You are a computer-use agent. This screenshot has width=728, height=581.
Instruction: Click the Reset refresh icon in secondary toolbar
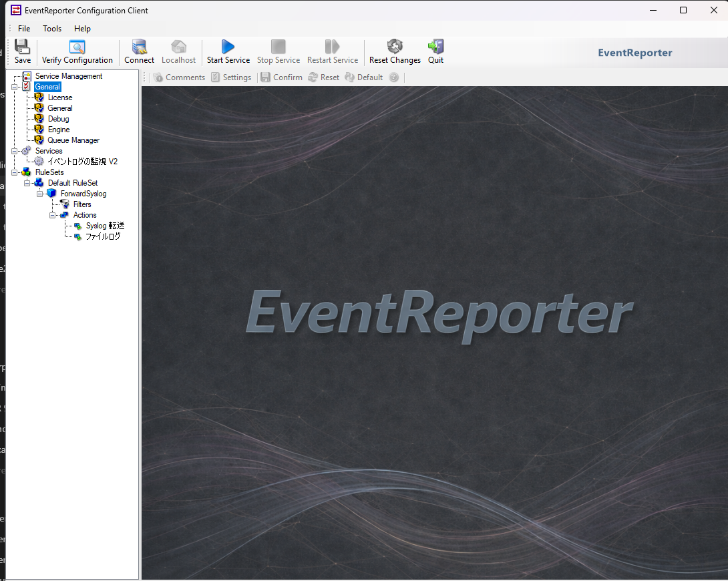pyautogui.click(x=313, y=77)
